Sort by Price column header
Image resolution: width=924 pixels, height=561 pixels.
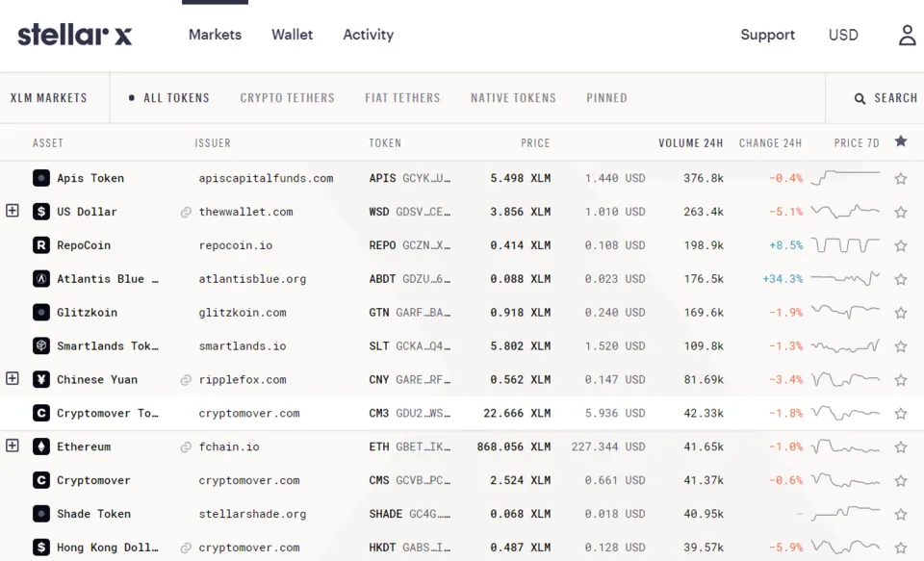(x=535, y=143)
